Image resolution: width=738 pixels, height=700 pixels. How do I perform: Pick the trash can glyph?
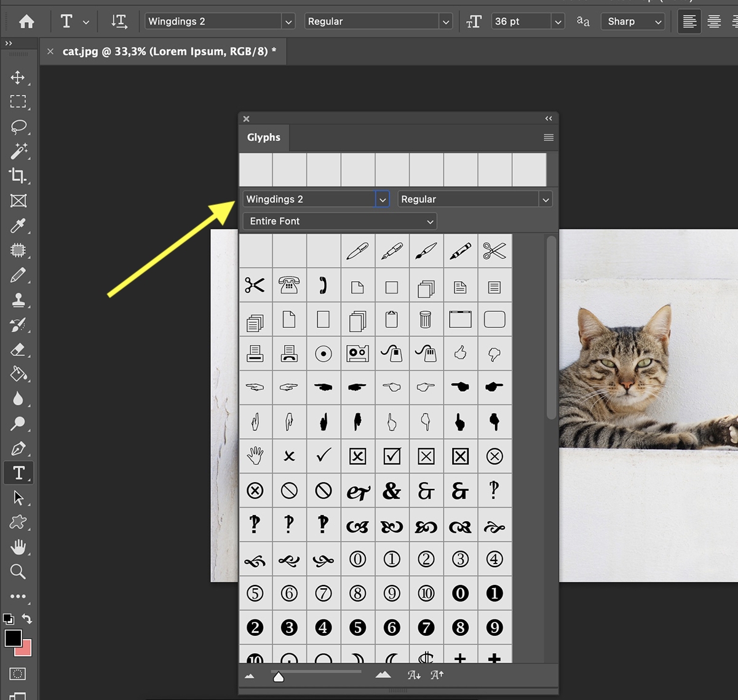coord(426,319)
